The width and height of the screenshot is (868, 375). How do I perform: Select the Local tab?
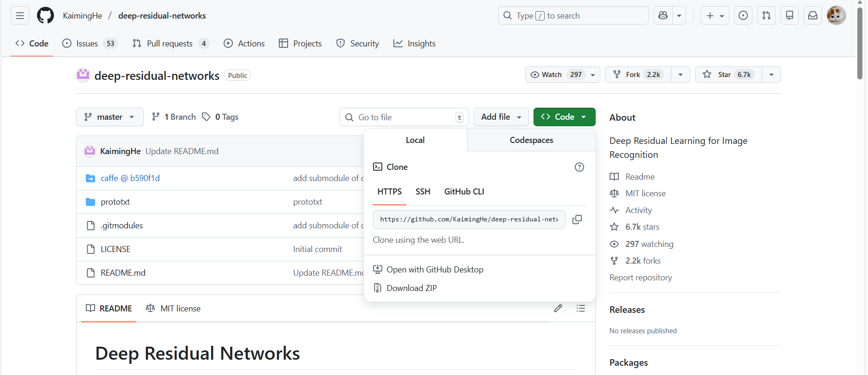415,140
